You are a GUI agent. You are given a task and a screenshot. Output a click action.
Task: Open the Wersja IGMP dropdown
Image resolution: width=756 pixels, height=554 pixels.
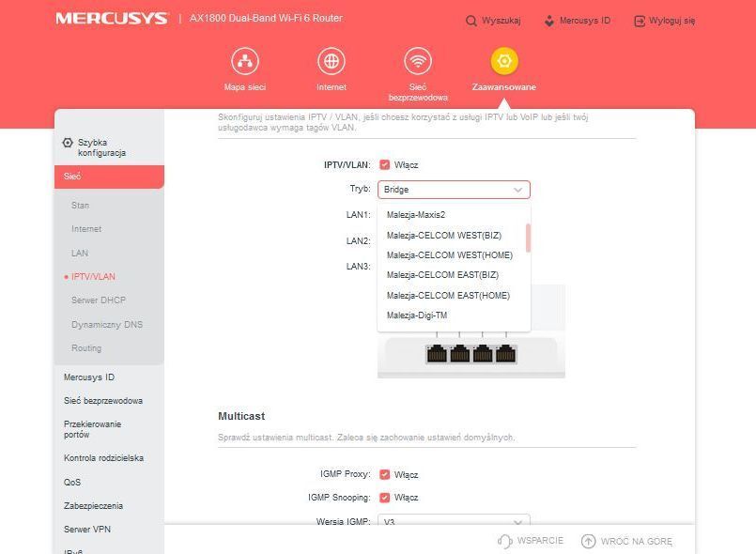point(454,521)
